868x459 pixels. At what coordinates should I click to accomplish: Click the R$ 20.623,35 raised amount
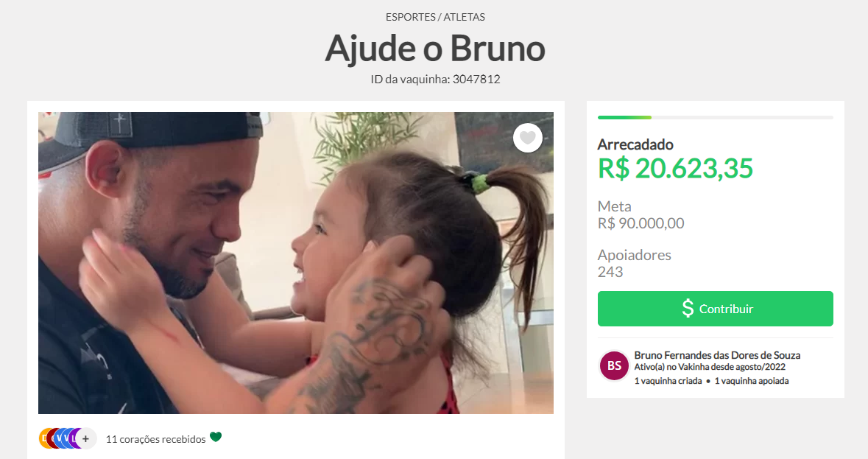pos(675,169)
